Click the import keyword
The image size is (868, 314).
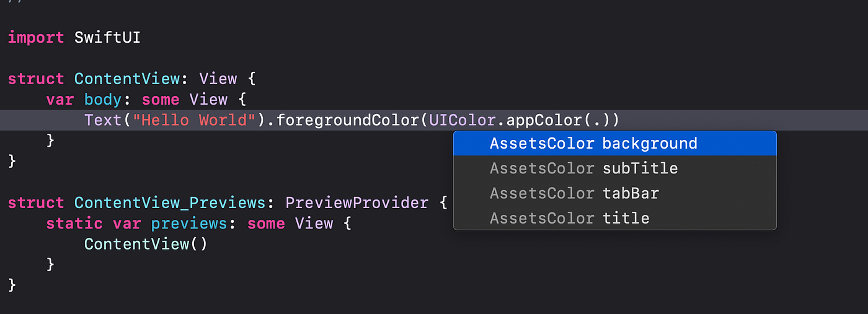tap(36, 38)
